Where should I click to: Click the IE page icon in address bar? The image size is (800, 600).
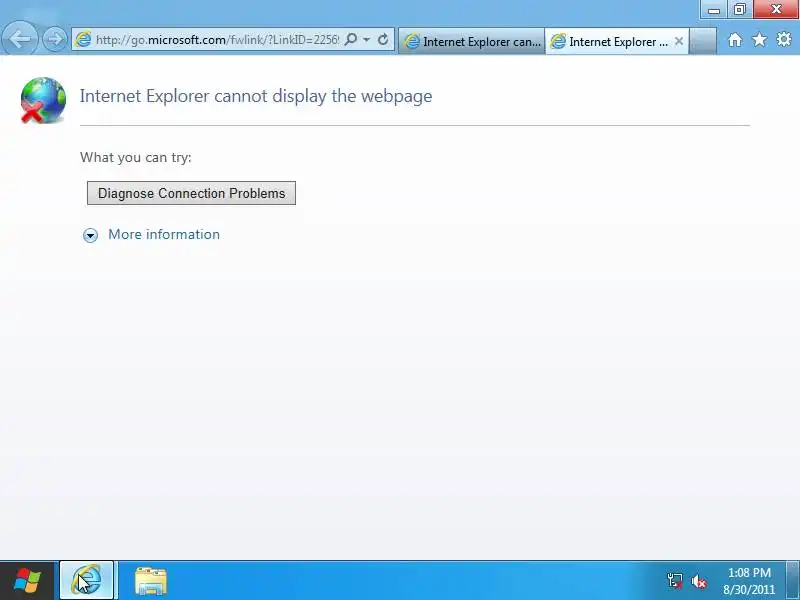click(83, 39)
